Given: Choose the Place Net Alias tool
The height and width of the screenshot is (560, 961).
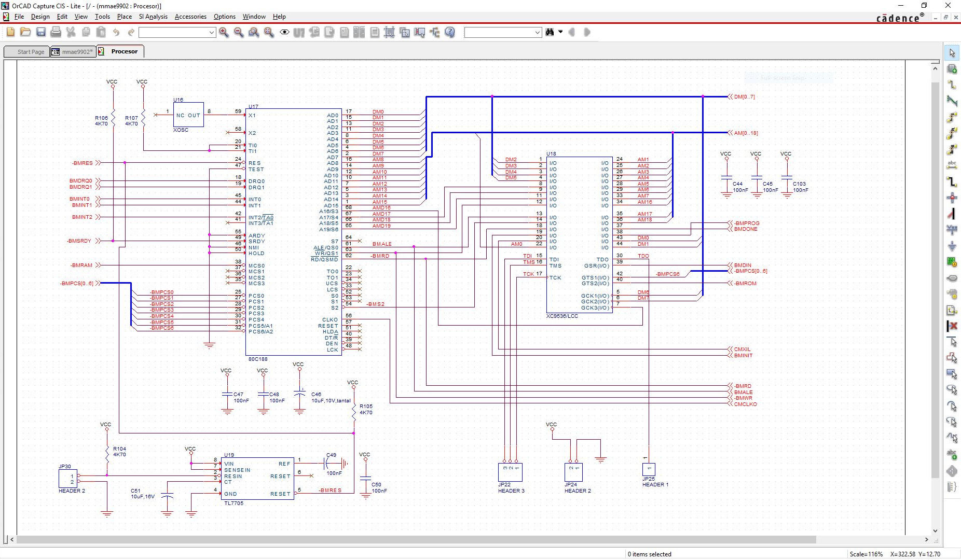Looking at the screenshot, I should point(952,165).
